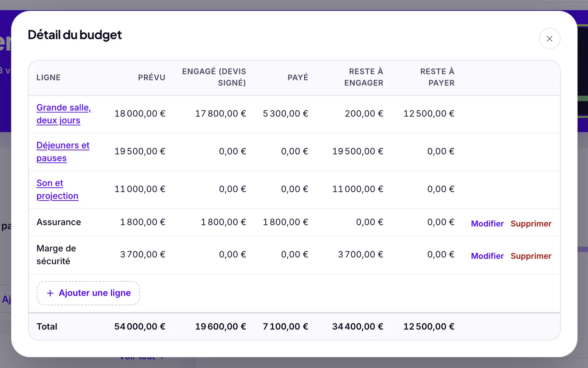588x368 pixels.
Task: Select the 18 000,00 € prévu cell
Action: tap(140, 114)
